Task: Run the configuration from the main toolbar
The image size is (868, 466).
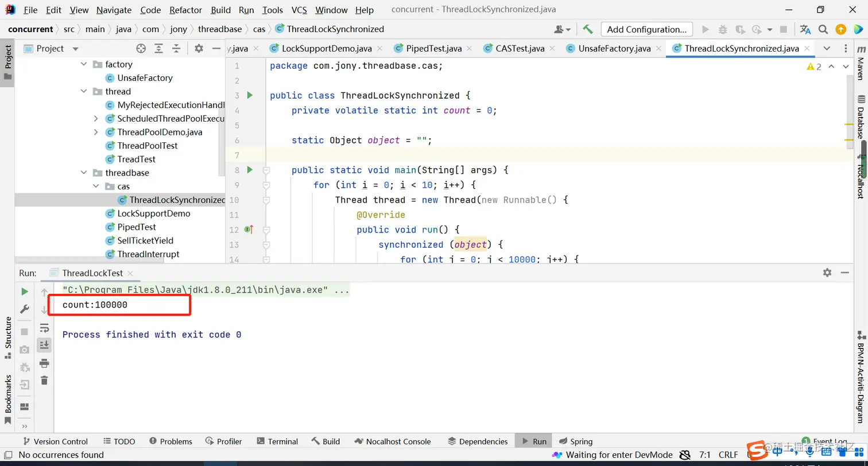Action: pyautogui.click(x=706, y=29)
